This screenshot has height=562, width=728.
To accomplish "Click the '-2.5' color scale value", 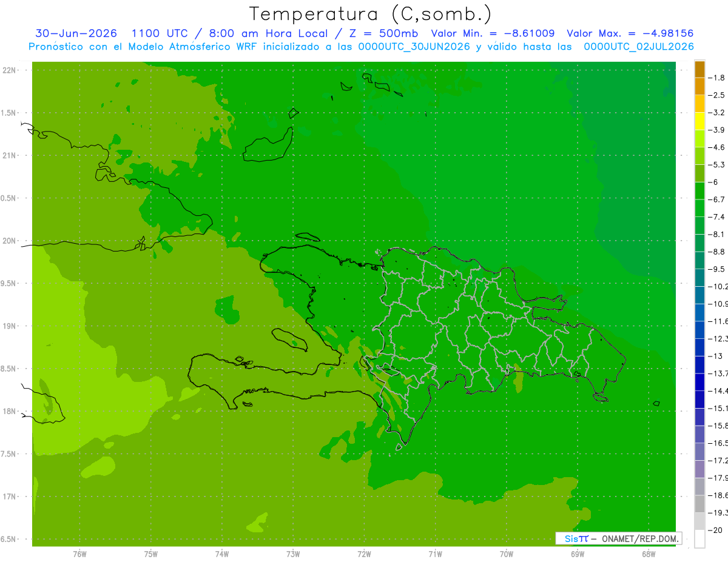I will coord(716,95).
